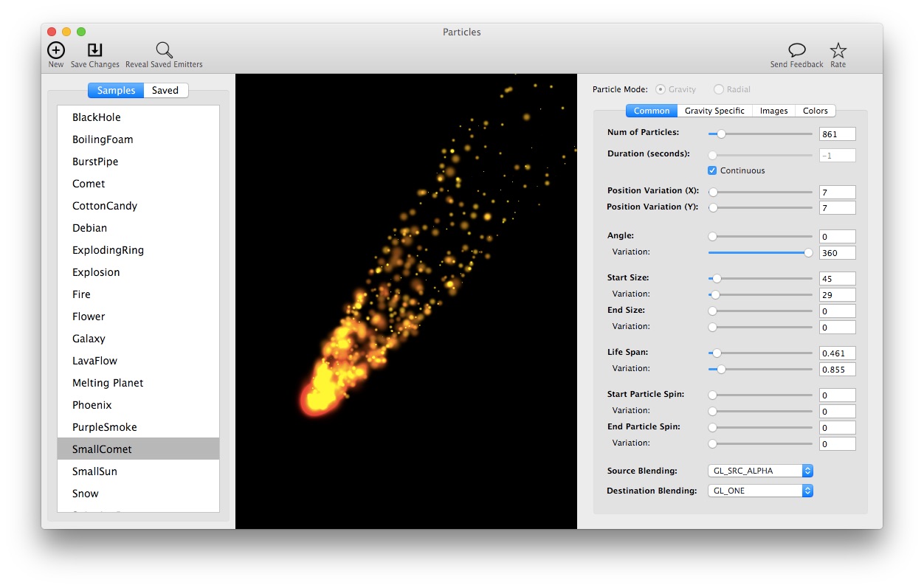Click the Save Changes icon
The width and height of the screenshot is (924, 588).
(x=94, y=51)
